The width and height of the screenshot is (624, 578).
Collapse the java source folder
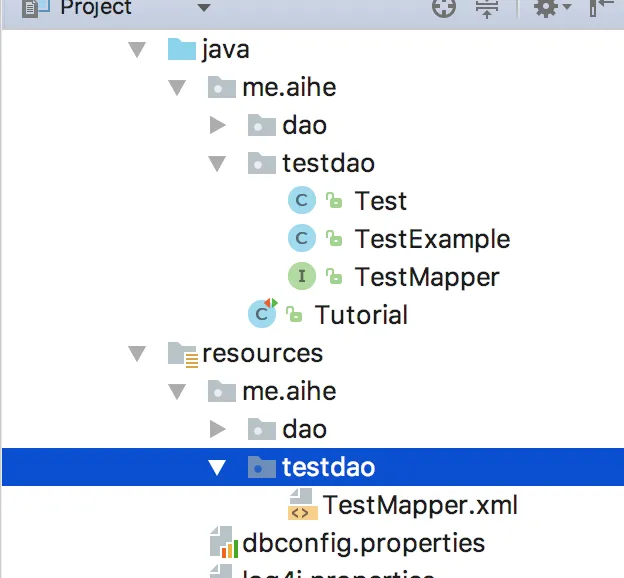[137, 50]
